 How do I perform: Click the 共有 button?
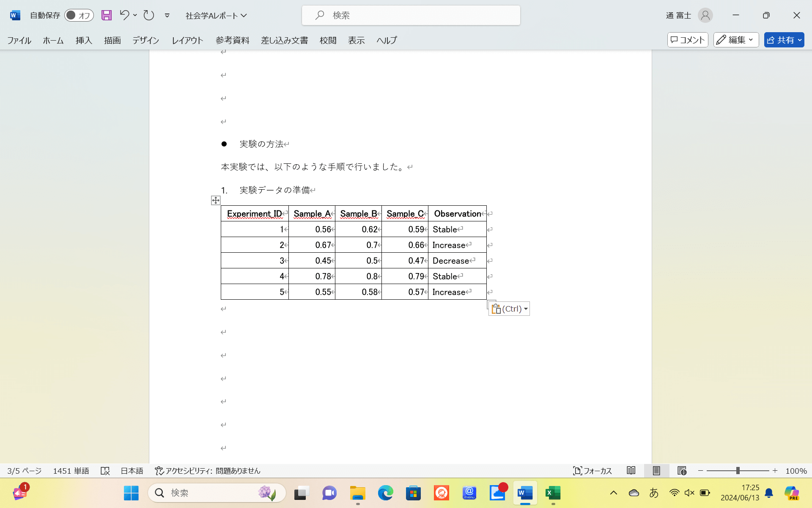click(x=784, y=40)
